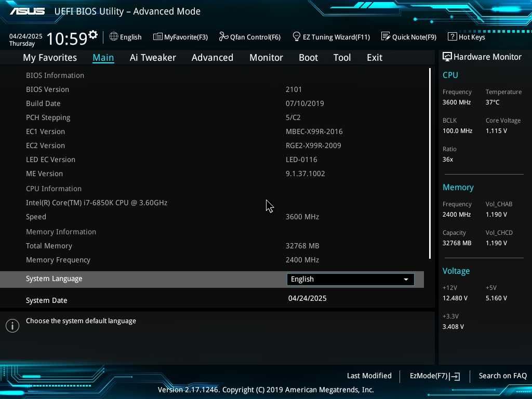
Task: Select the System Language row label
Action: pos(54,278)
